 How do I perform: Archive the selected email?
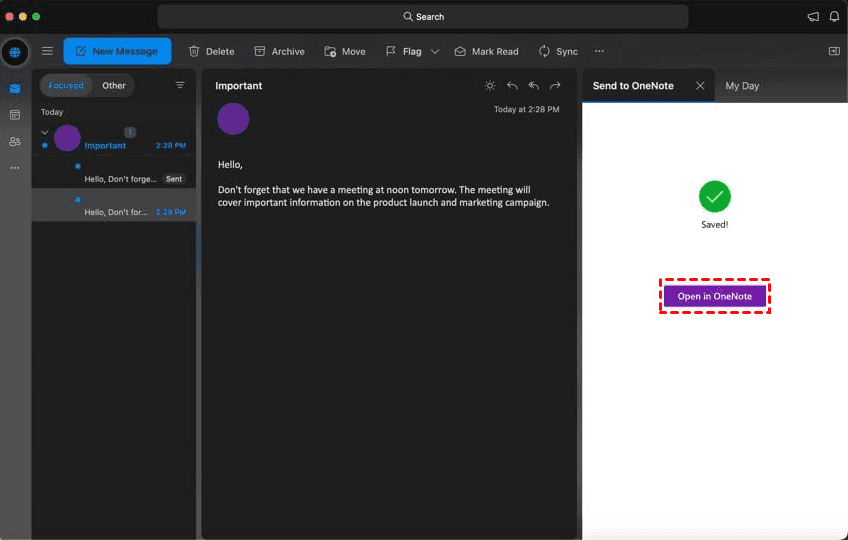[279, 51]
